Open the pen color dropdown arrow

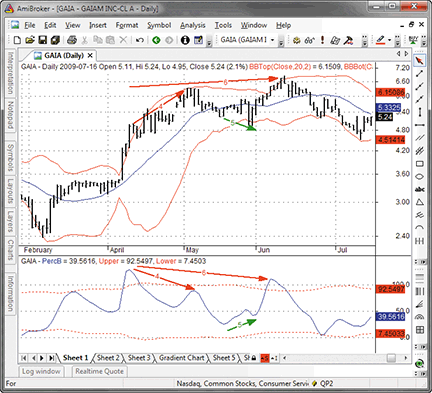[389, 40]
